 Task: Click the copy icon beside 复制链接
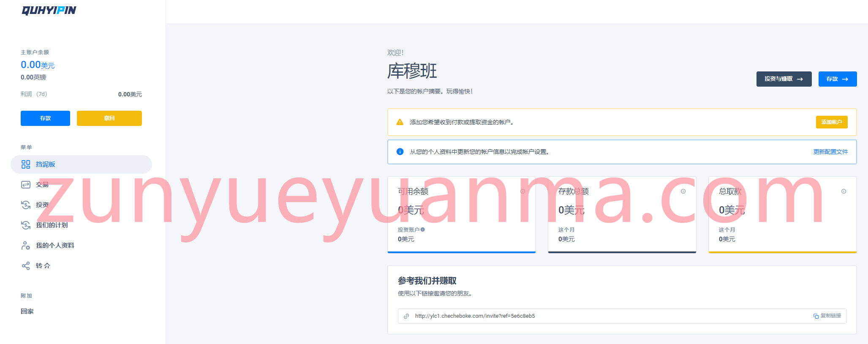[x=816, y=316]
